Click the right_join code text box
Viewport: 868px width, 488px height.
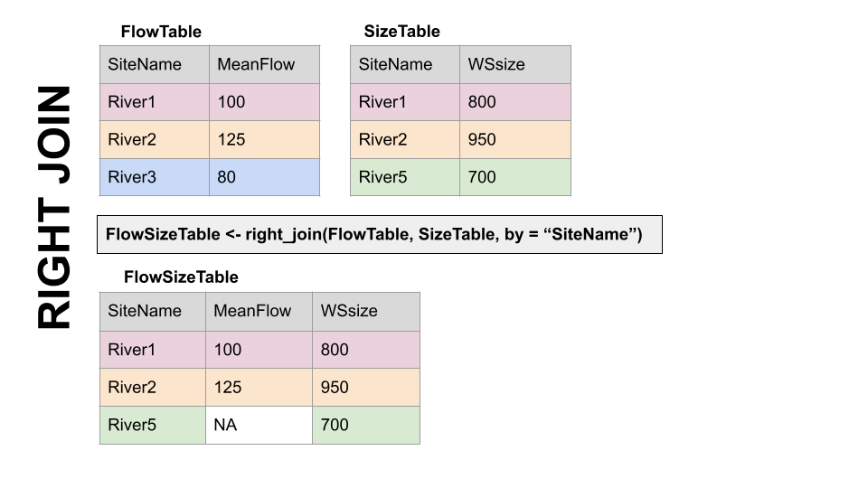[380, 234]
